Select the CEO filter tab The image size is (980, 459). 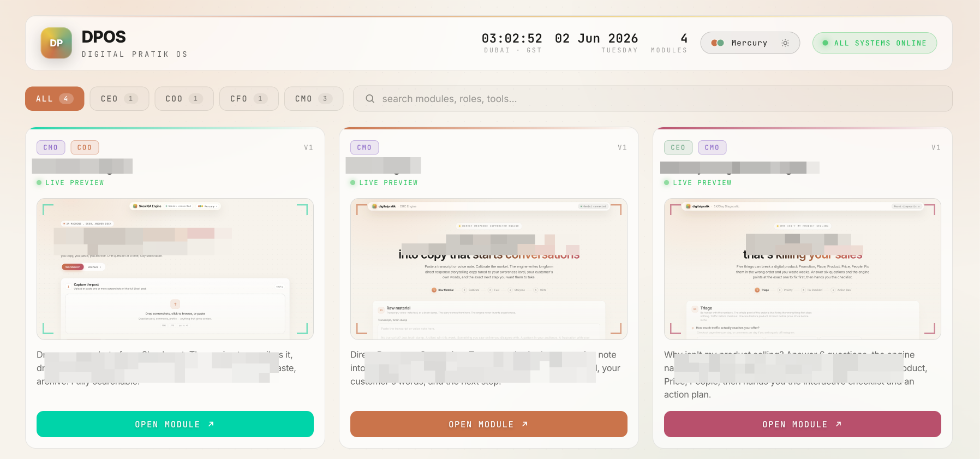click(119, 99)
